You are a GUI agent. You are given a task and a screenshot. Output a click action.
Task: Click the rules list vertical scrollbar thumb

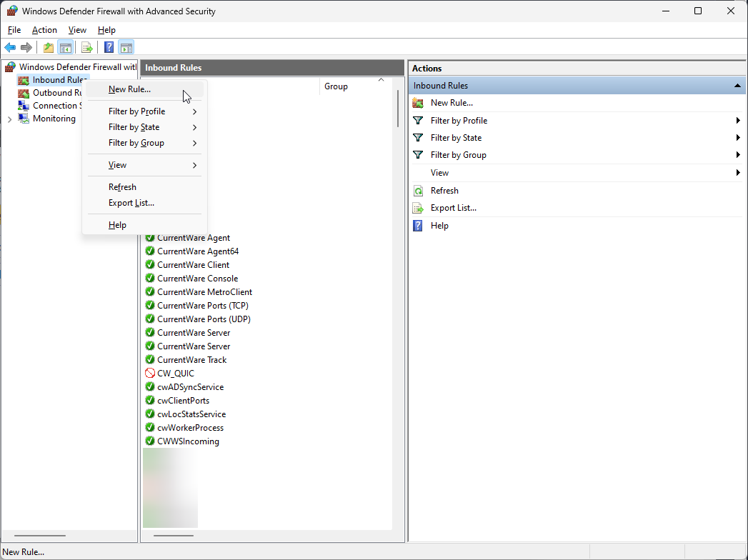(x=398, y=109)
